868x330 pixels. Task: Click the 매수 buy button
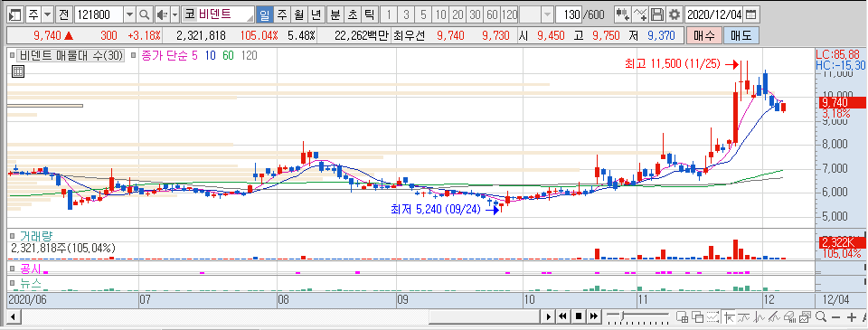coord(704,36)
